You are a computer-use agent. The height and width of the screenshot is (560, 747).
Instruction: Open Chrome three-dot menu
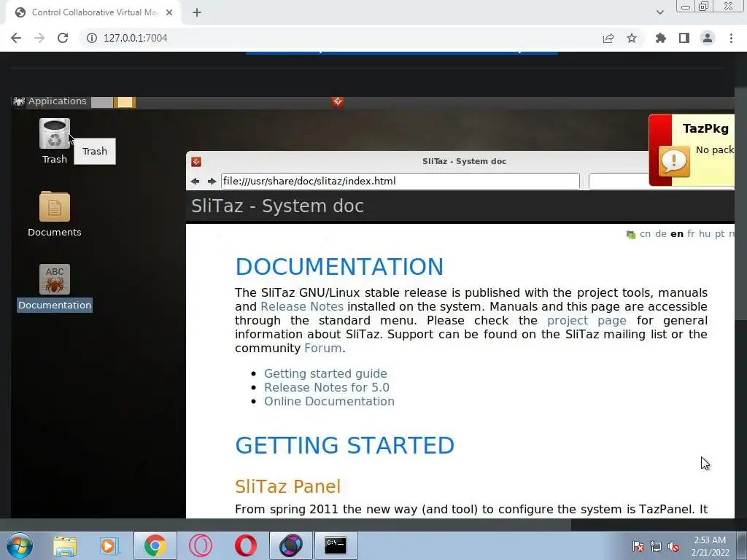coord(731,38)
